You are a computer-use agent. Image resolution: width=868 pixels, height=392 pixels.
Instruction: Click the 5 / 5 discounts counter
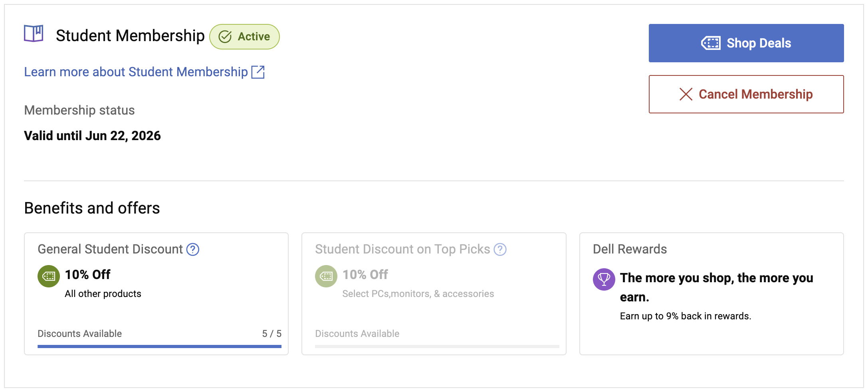271,334
